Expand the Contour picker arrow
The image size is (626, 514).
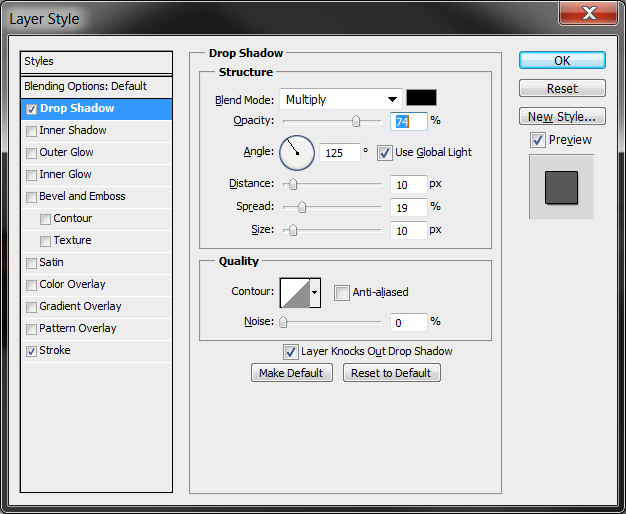[x=316, y=293]
